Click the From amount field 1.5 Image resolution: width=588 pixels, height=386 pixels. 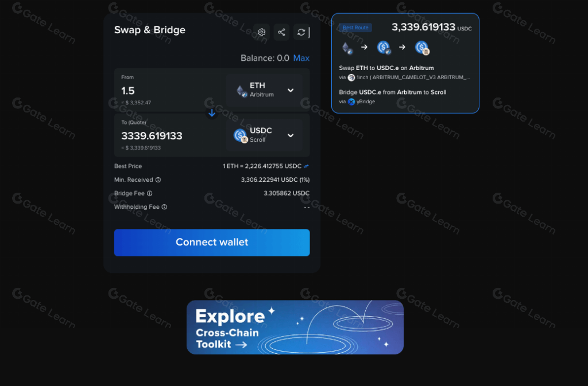128,91
